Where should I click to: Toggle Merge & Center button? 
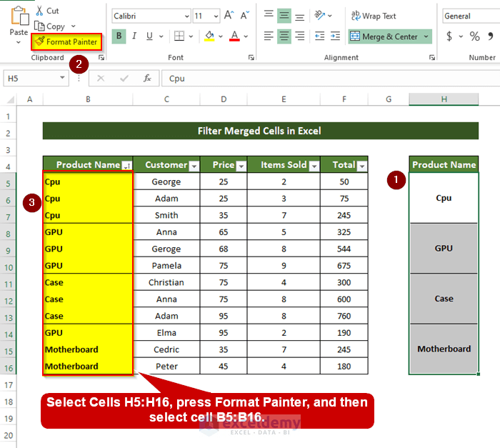click(384, 36)
